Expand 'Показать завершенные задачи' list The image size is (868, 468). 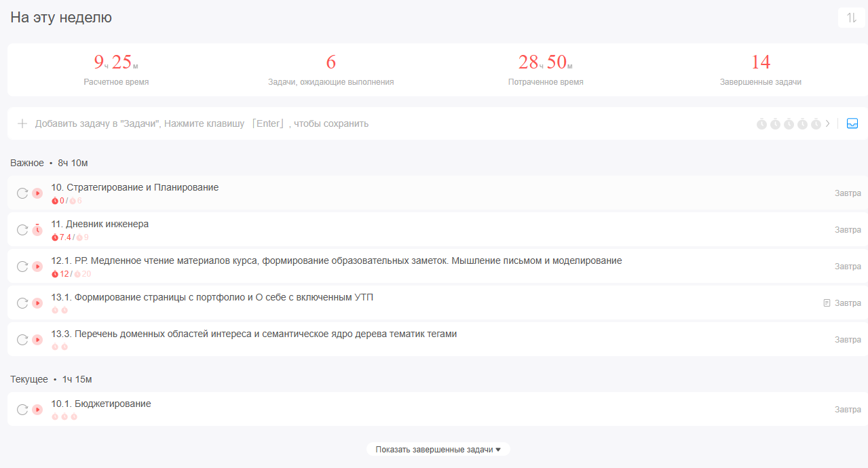click(438, 449)
